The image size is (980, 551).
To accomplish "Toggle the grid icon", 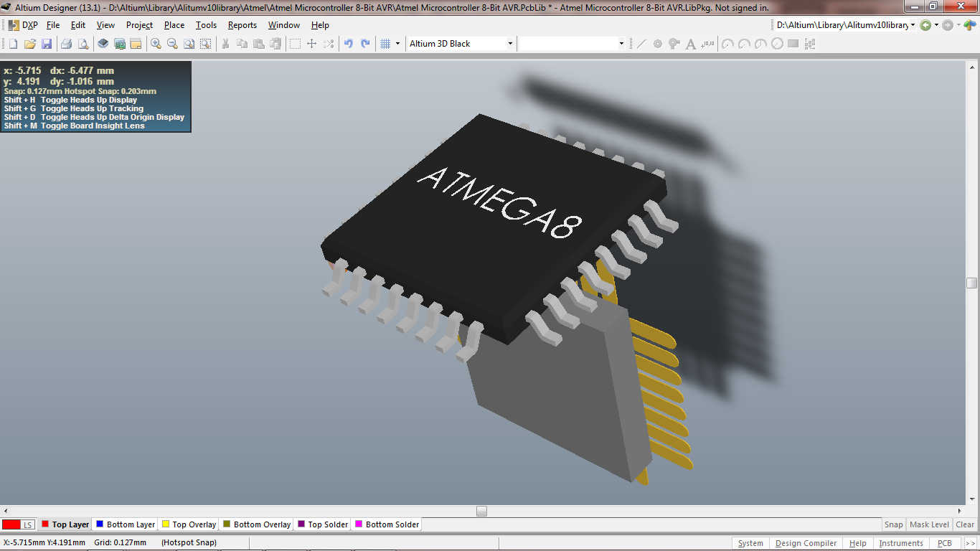I will (x=385, y=44).
